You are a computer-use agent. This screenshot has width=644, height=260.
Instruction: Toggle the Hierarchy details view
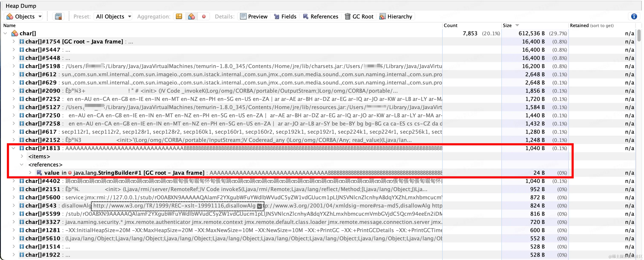click(x=396, y=16)
